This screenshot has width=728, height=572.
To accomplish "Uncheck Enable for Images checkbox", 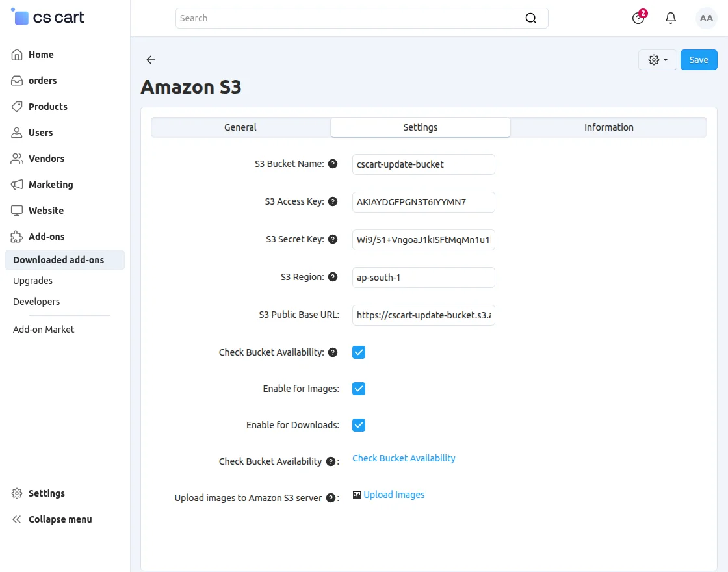I will (358, 389).
